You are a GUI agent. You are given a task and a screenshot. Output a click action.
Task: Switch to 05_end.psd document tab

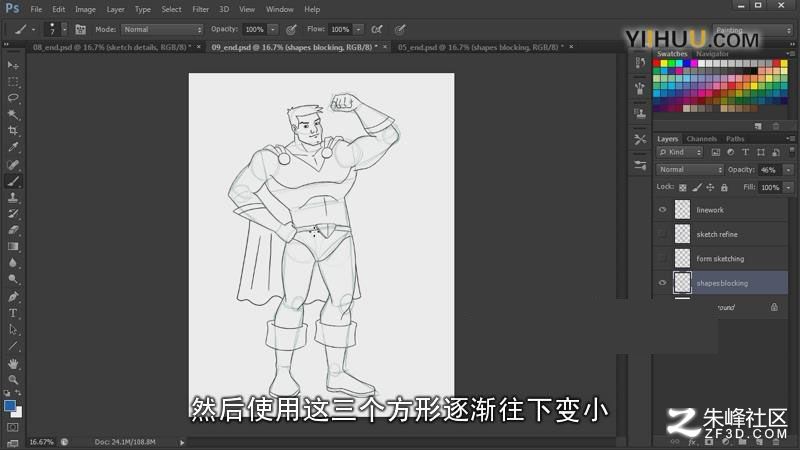coord(481,47)
